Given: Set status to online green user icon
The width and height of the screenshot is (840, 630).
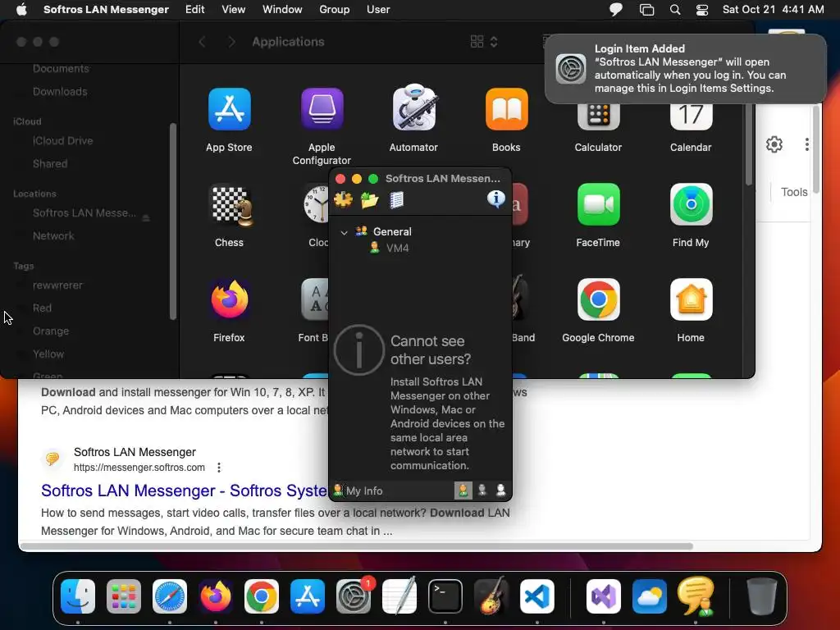Looking at the screenshot, I should (463, 491).
